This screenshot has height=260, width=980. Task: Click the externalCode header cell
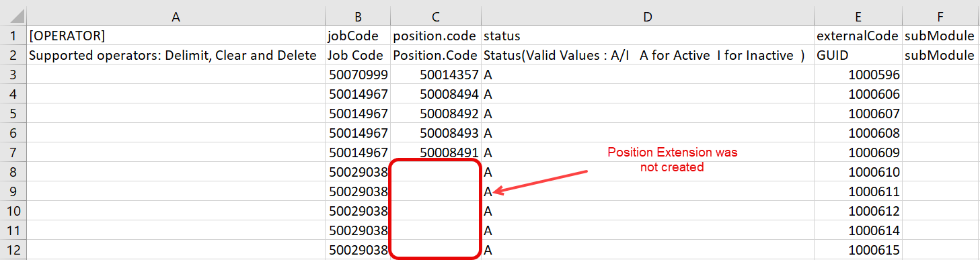(x=858, y=36)
